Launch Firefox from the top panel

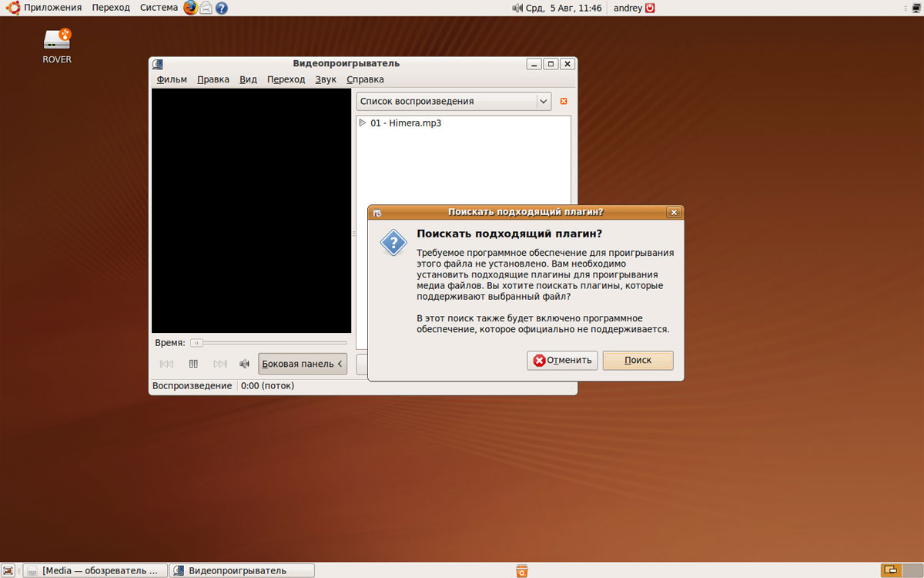191,8
